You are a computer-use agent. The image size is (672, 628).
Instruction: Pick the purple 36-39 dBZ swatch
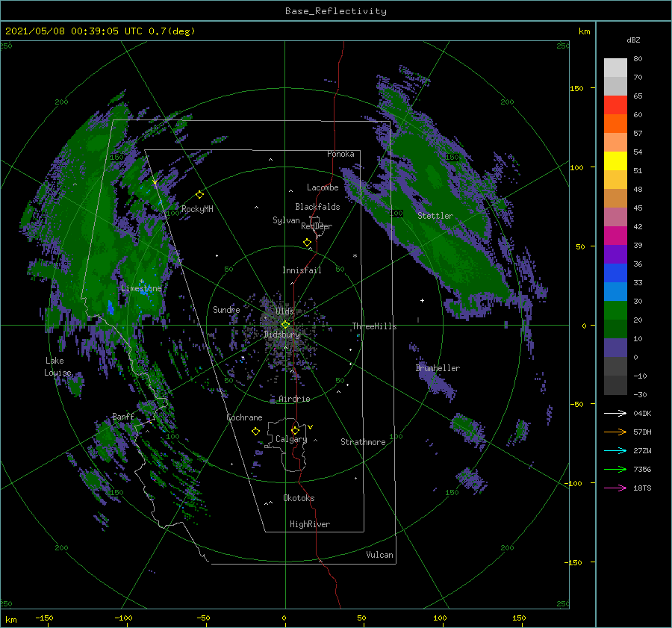615,255
